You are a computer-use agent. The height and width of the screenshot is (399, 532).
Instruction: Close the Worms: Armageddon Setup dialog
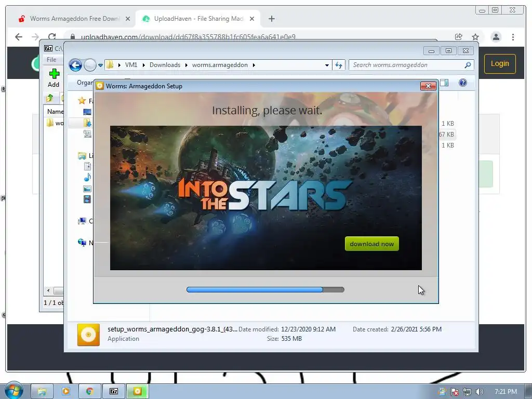[x=428, y=86]
